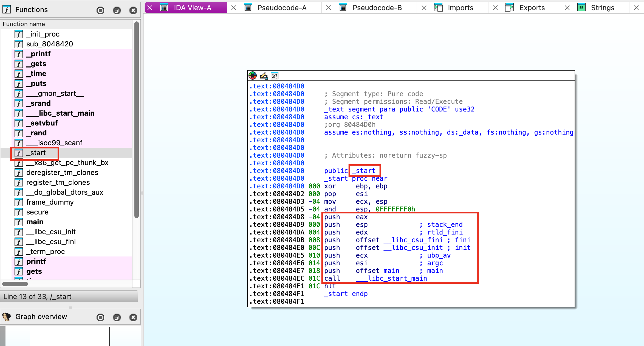The height and width of the screenshot is (346, 644).
Task: Click the Graph overview thumbnail view
Action: tap(70, 336)
